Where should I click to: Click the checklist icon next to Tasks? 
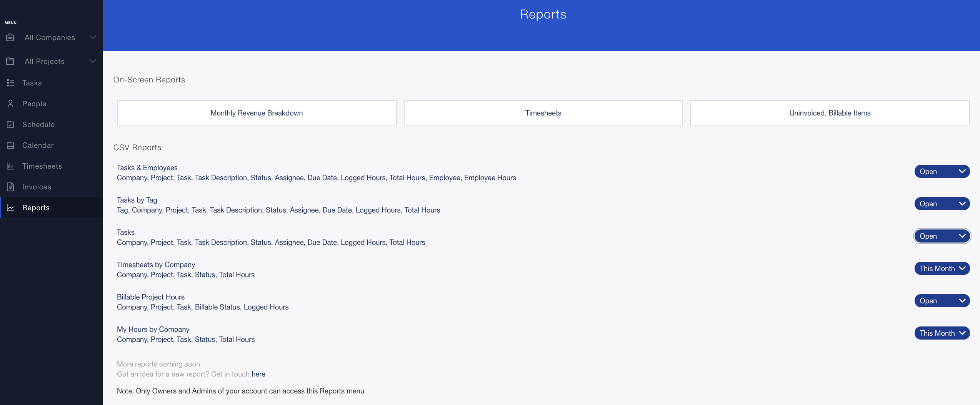coord(10,83)
